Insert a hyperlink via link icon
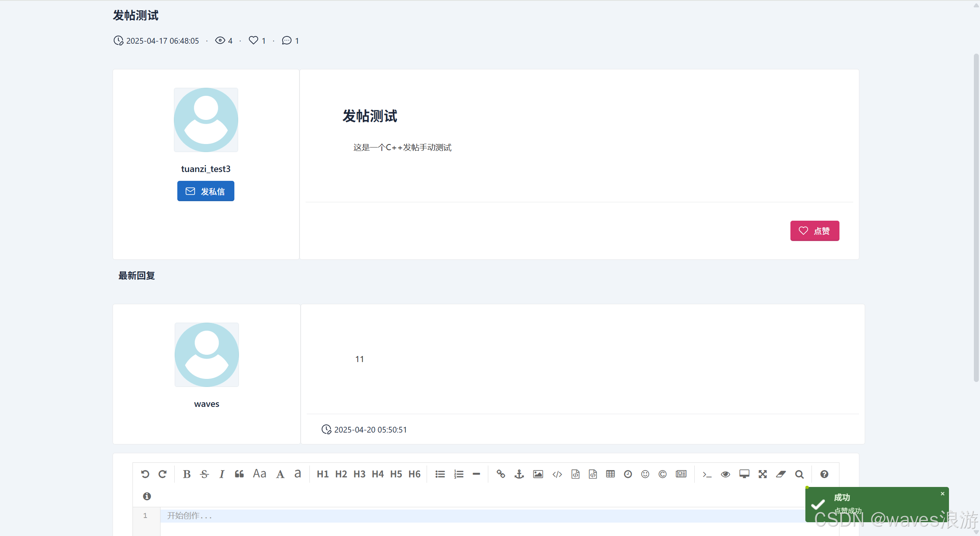980x536 pixels. coord(501,474)
